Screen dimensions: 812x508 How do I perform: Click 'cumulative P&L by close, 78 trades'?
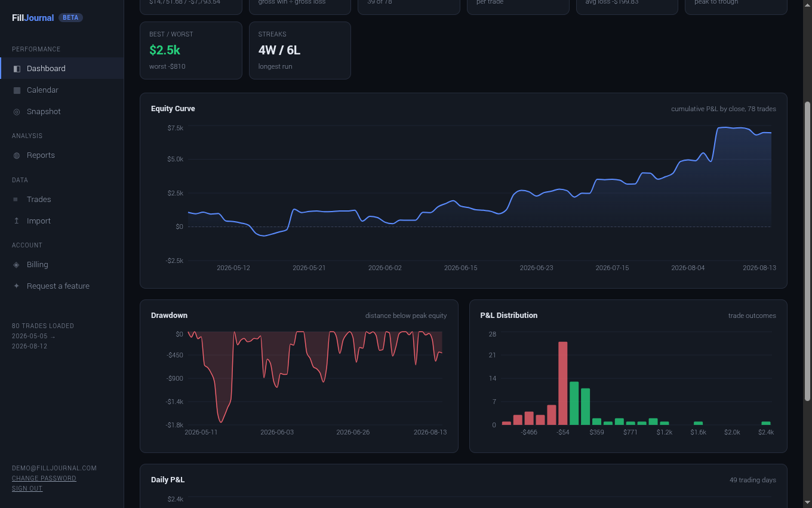coord(724,109)
